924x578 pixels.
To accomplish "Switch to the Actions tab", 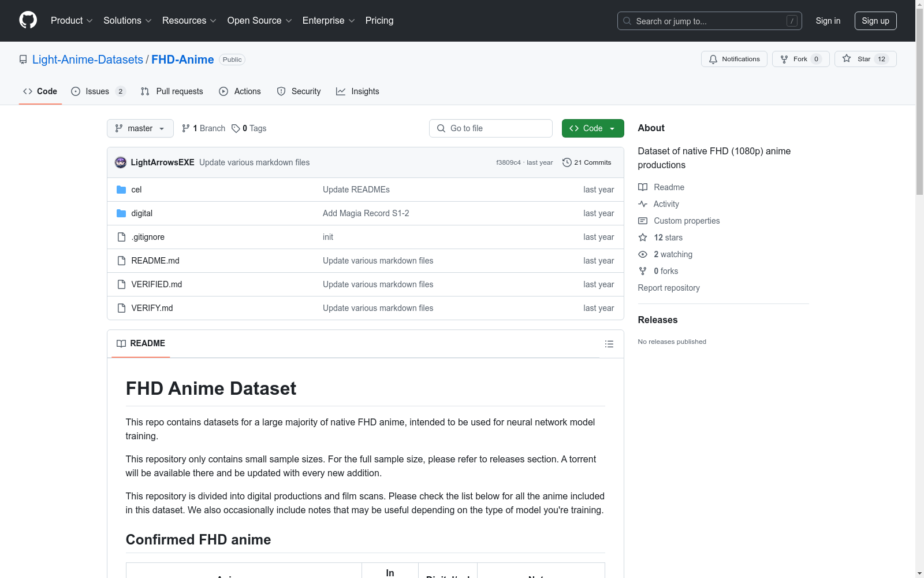I will coord(240,91).
